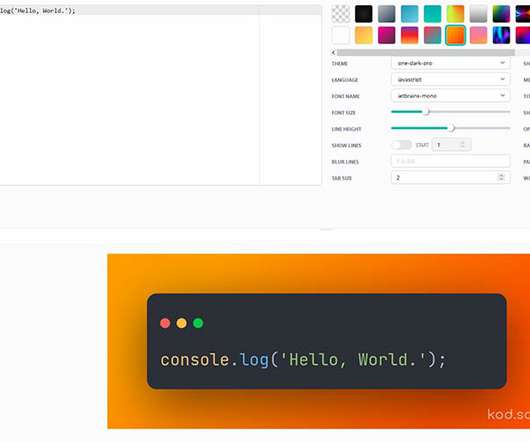530x442 pixels.
Task: Click the FONT NAME label
Action: pyautogui.click(x=345, y=96)
